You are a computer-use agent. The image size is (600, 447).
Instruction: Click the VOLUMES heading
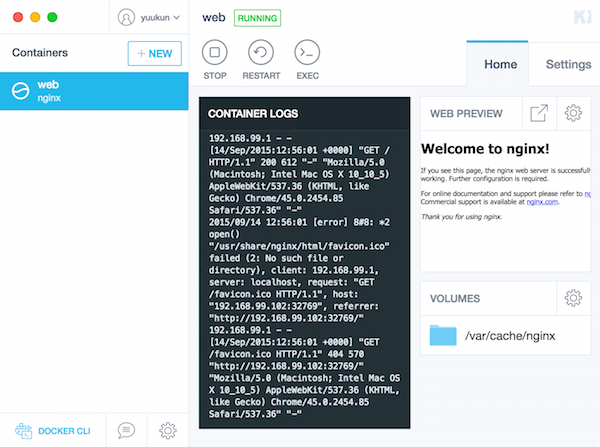(455, 299)
